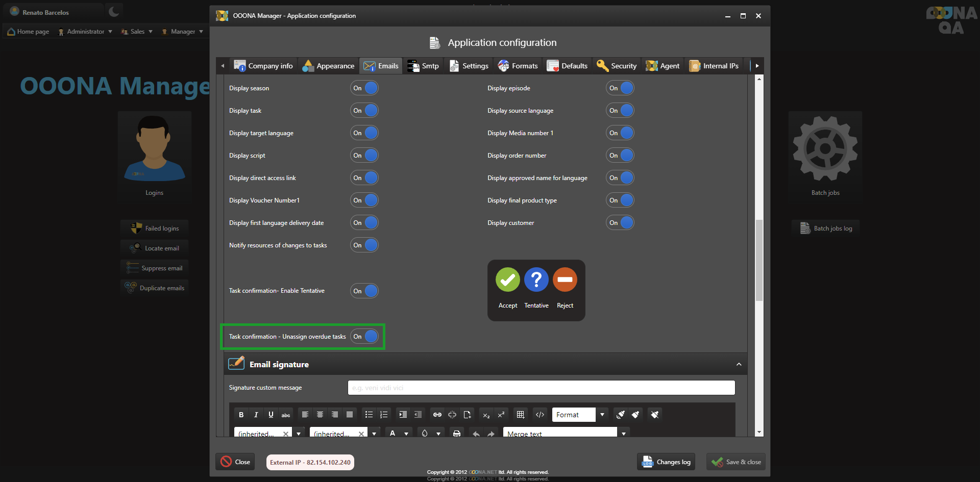Image resolution: width=980 pixels, height=482 pixels.
Task: Open the HTML source code view
Action: coord(540,415)
